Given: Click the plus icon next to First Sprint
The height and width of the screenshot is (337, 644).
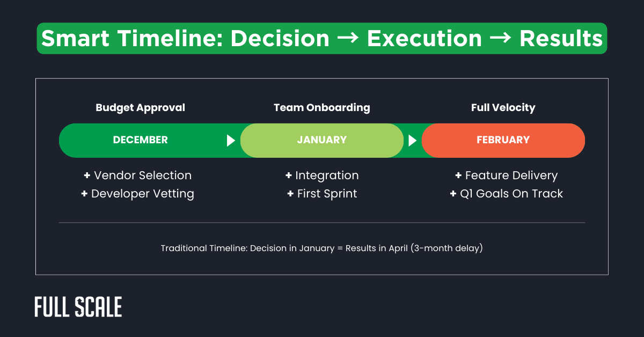Looking at the screenshot, I should pos(290,194).
